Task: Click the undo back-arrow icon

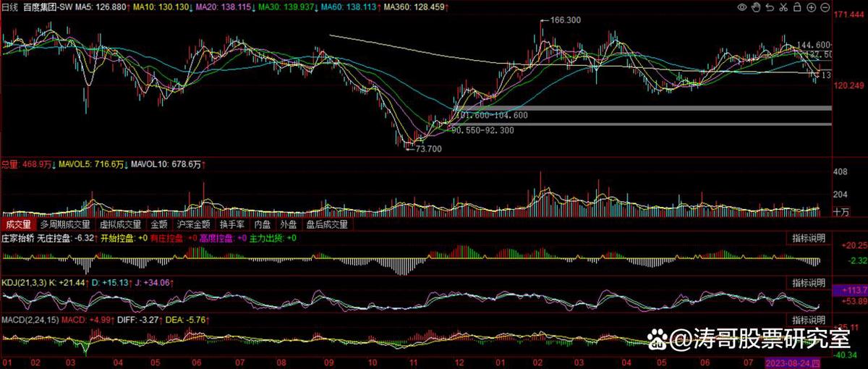Action: (x=770, y=7)
